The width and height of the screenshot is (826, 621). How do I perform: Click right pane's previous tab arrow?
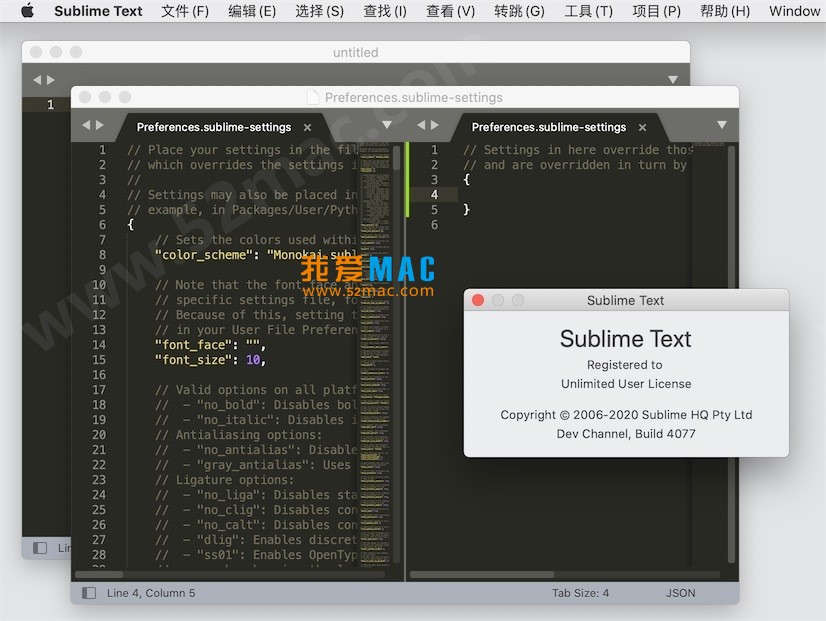(x=421, y=125)
